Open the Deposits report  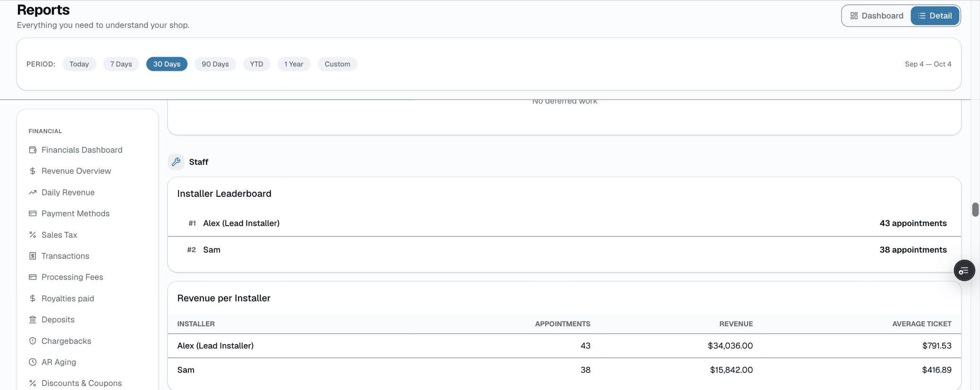pyautogui.click(x=58, y=320)
